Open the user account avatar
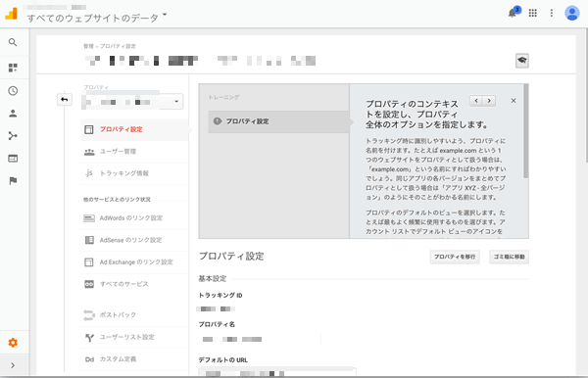The height and width of the screenshot is (378, 588). tap(572, 13)
